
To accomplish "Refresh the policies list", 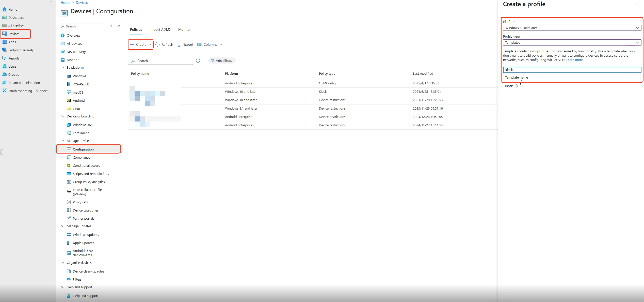I will 164,44.
